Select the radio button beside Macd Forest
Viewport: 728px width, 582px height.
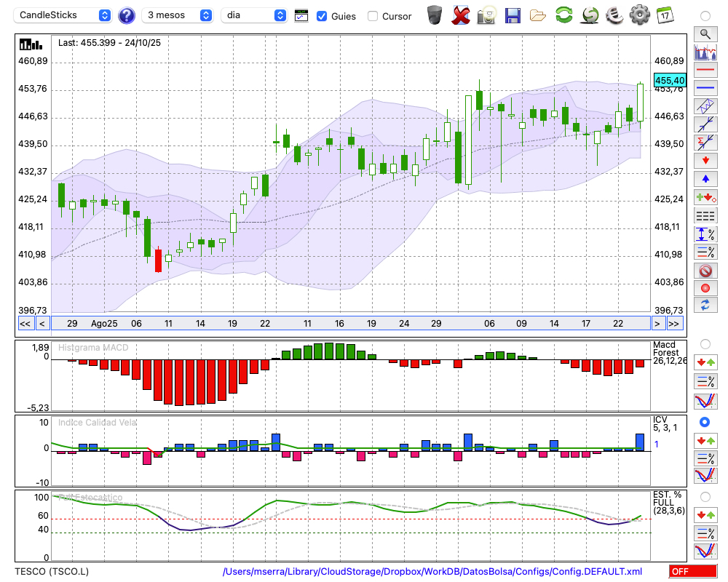click(x=705, y=343)
